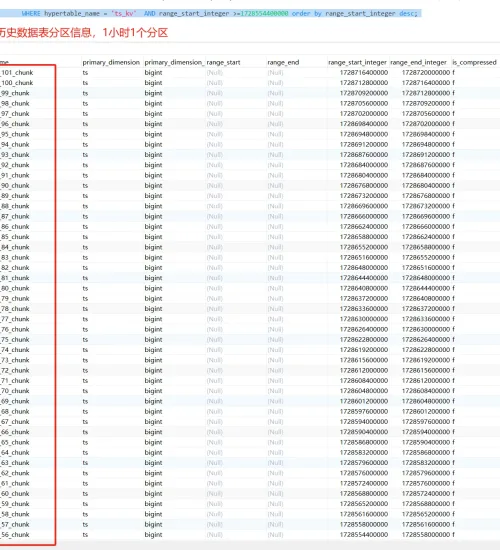Select cell 1728716400000 in range_start_integer
The height and width of the screenshot is (550, 500).
[x=364, y=73]
